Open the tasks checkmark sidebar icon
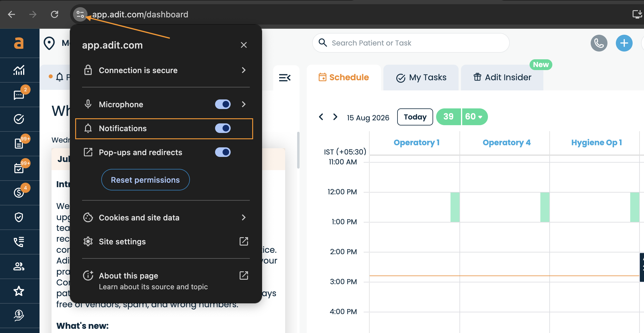The height and width of the screenshot is (333, 644). click(19, 119)
